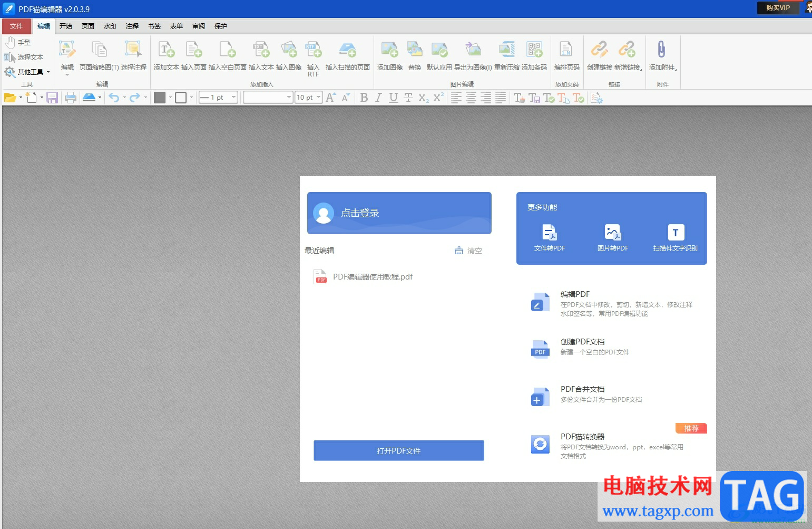Click 添加图像 icon
Screen dimensions: 812x529
pyautogui.click(x=389, y=50)
